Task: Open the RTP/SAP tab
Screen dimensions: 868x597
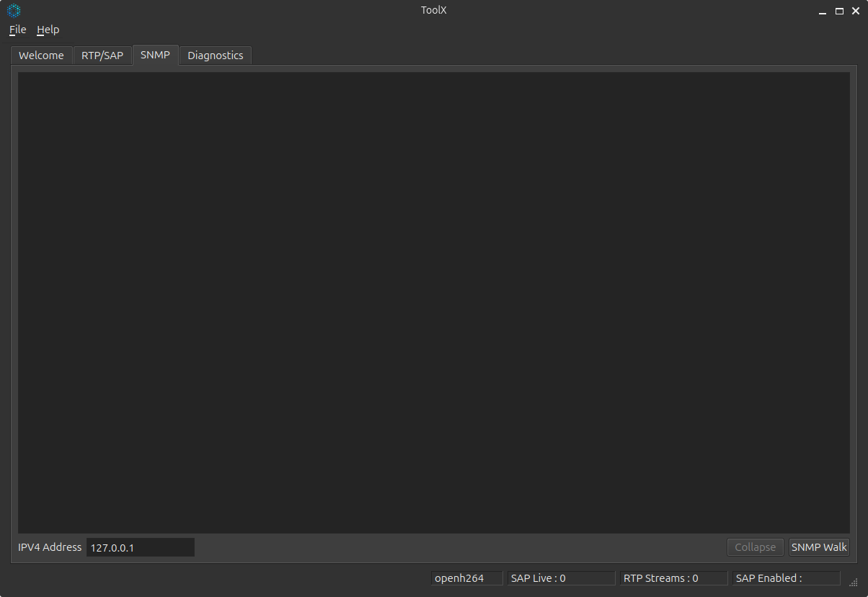Action: coord(102,55)
